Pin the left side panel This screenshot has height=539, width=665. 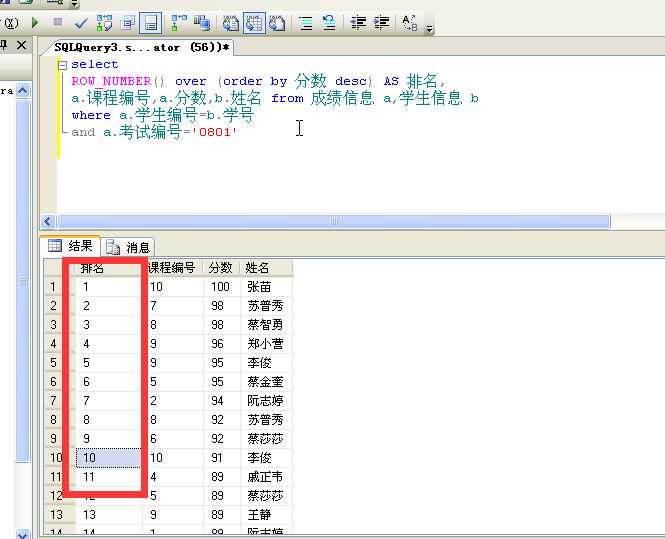(x=3, y=45)
